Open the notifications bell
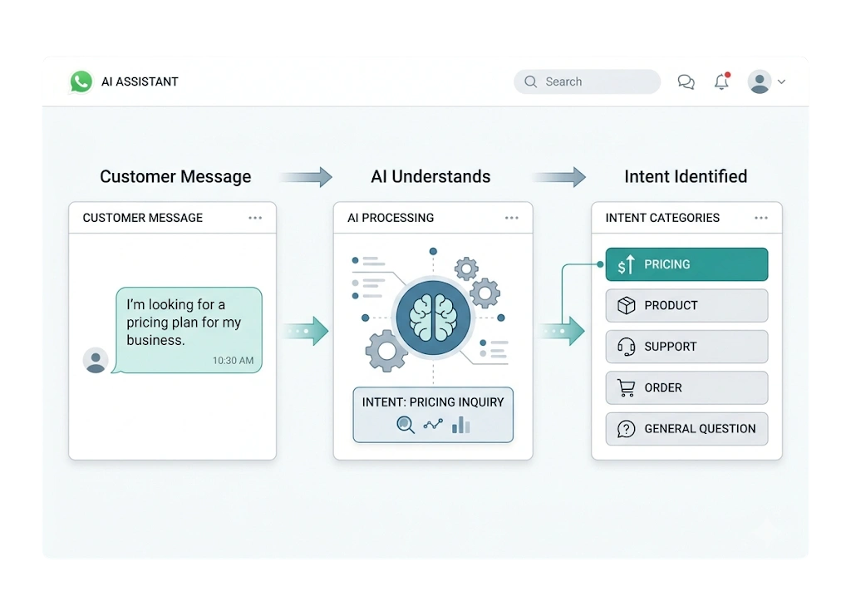 [x=722, y=81]
